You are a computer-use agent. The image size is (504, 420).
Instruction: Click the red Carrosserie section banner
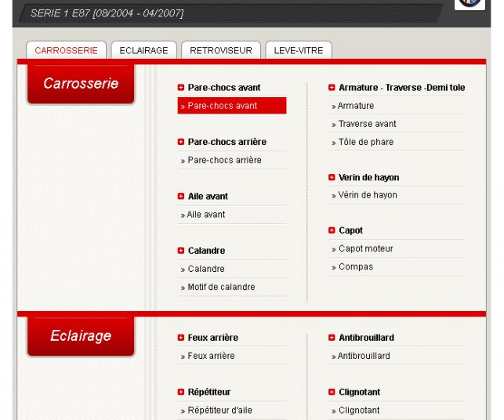pos(81,84)
